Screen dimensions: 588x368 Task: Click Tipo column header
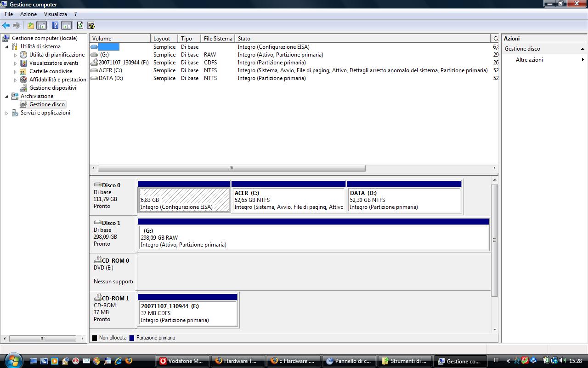pos(189,39)
